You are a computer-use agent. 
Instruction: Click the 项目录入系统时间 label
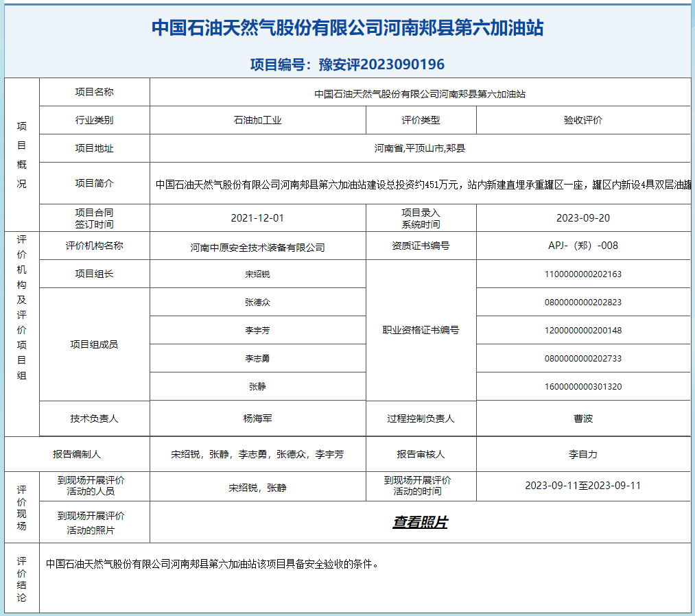point(421,218)
